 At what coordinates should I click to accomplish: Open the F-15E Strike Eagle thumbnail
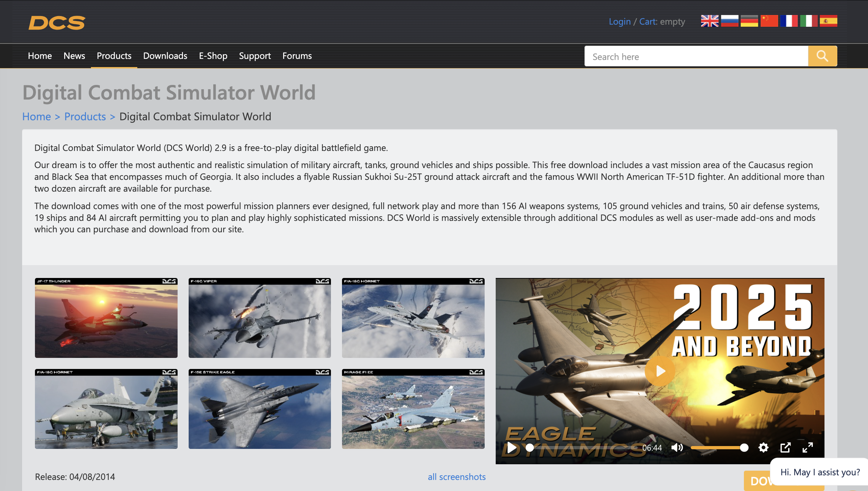(x=260, y=409)
